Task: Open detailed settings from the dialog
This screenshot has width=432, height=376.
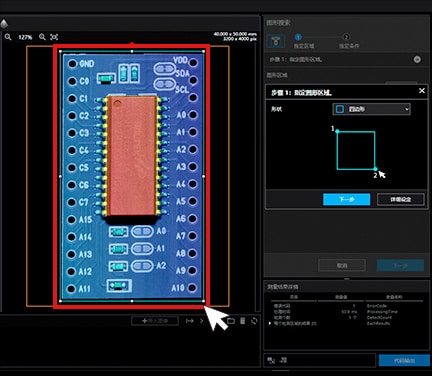Action: [401, 199]
